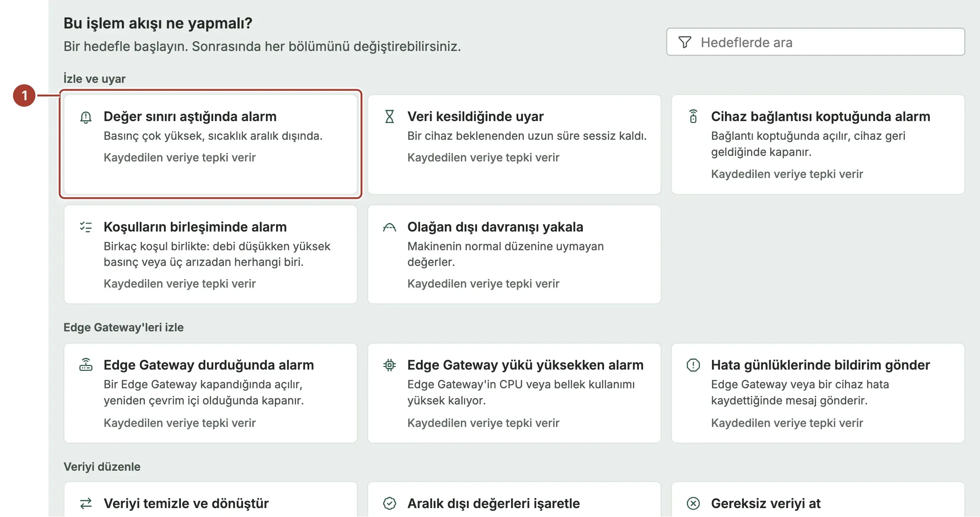The width and height of the screenshot is (980, 517).
Task: Choose Gereksiz veriyi at title
Action: click(766, 503)
